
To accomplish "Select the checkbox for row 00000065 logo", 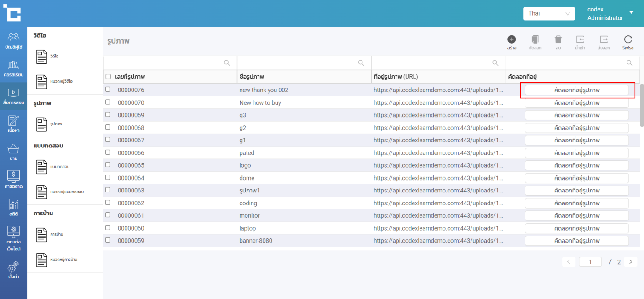I will pos(108,165).
